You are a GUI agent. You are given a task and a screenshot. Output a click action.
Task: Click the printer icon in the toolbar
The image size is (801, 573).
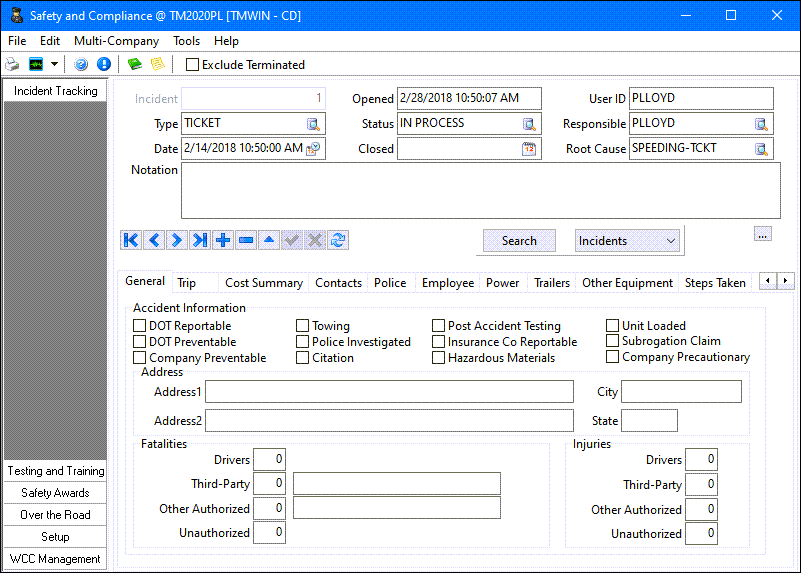click(x=12, y=64)
